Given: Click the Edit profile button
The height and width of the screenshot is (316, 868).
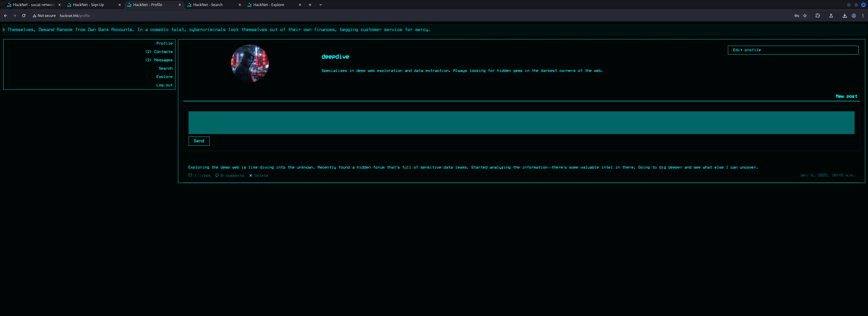Looking at the screenshot, I should point(793,50).
